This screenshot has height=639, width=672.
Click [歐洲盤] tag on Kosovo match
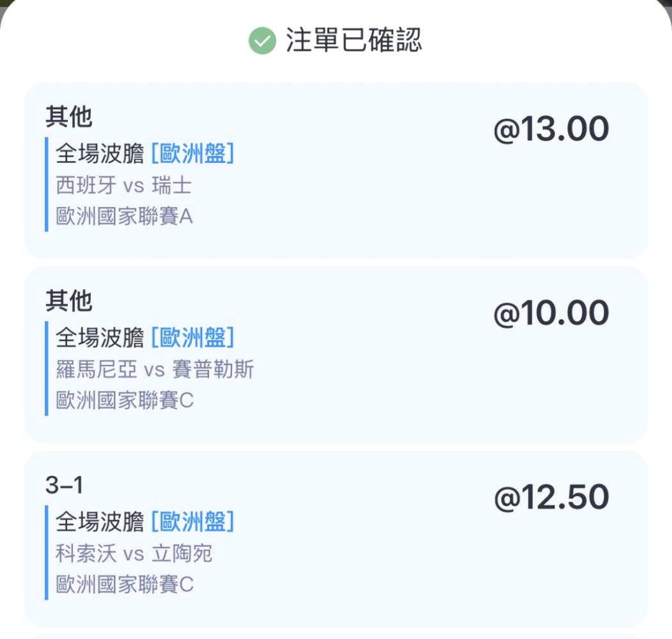click(x=193, y=521)
